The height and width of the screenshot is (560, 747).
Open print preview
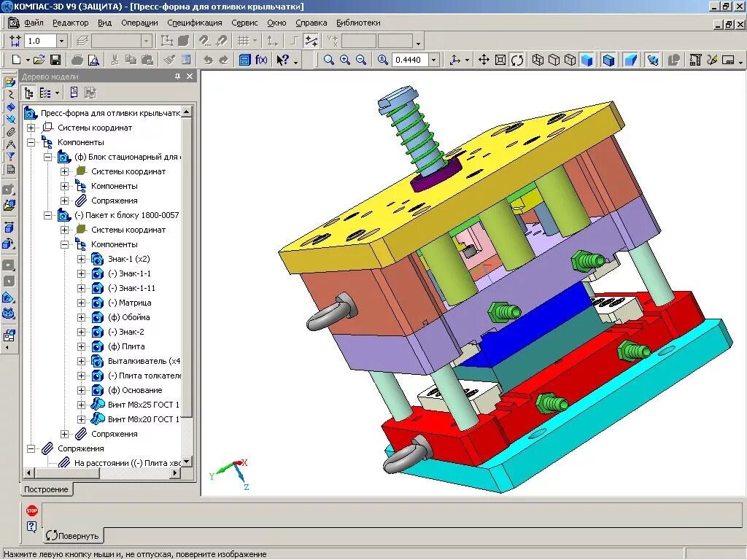click(x=94, y=60)
